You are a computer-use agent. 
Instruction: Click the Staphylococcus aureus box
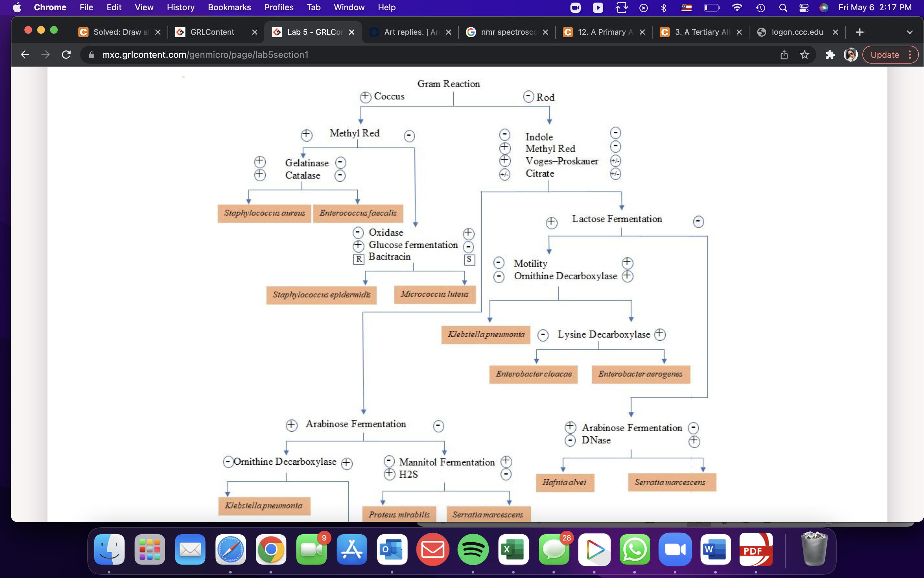point(264,213)
